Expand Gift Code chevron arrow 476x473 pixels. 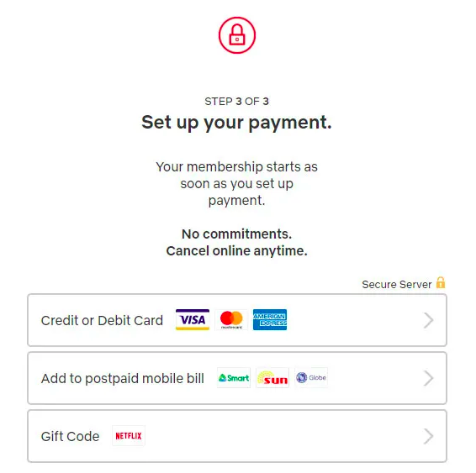pos(428,436)
